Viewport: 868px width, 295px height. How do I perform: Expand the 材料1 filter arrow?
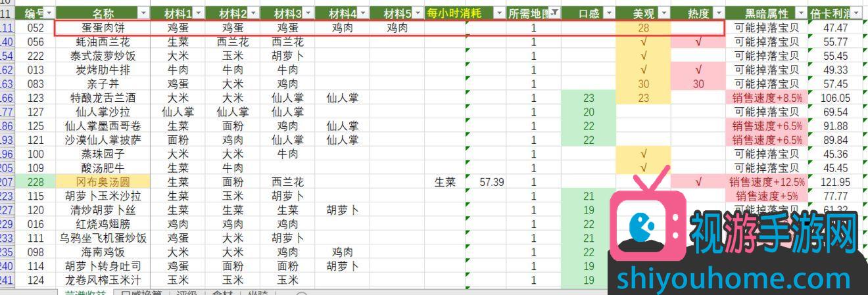(x=199, y=13)
